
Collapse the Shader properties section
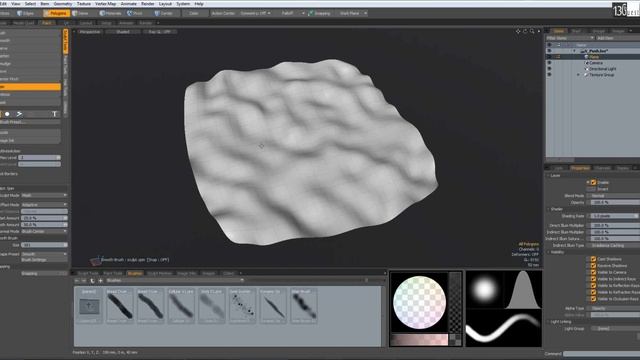548,209
